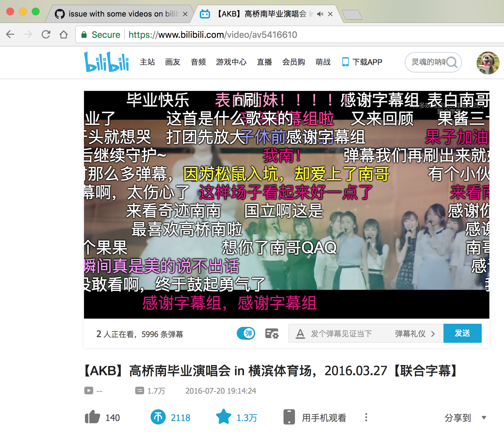504x435 pixels.
Task: Open a new browser tab
Action: click(352, 15)
